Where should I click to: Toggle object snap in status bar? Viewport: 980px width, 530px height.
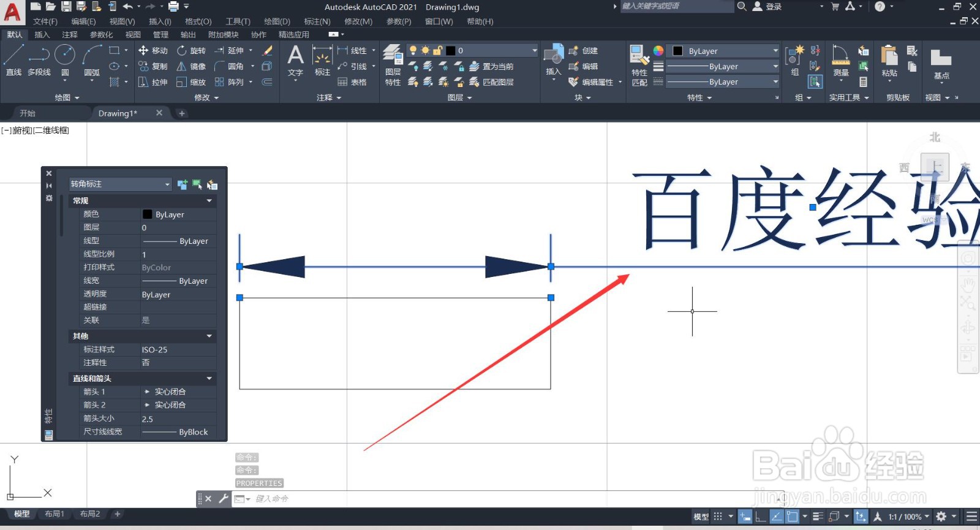pos(792,517)
